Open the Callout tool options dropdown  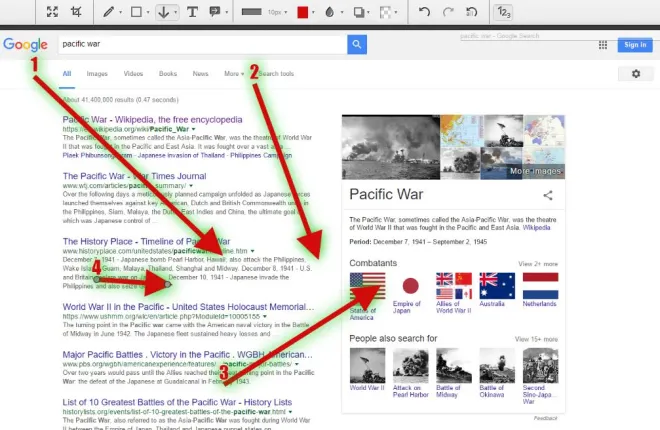(x=226, y=12)
